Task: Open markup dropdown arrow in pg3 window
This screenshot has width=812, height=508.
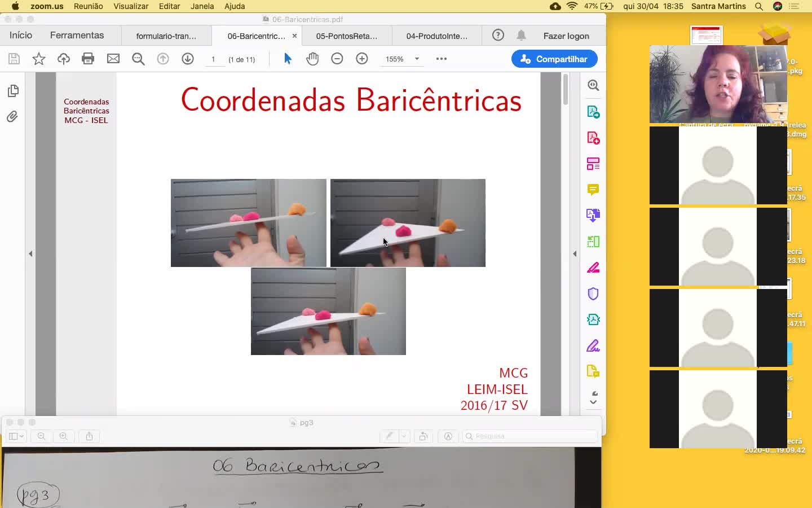Action: (404, 436)
